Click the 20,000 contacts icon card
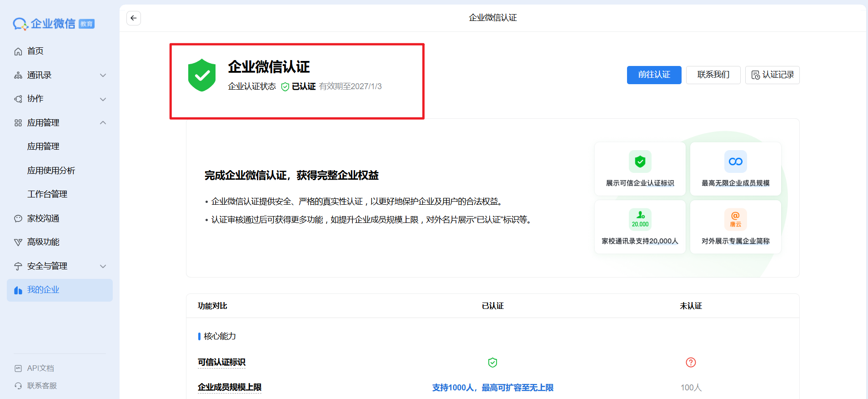The image size is (868, 399). pyautogui.click(x=640, y=219)
